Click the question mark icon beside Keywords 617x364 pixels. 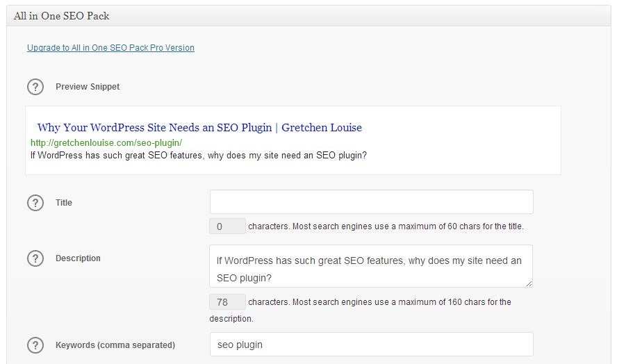pyautogui.click(x=35, y=345)
